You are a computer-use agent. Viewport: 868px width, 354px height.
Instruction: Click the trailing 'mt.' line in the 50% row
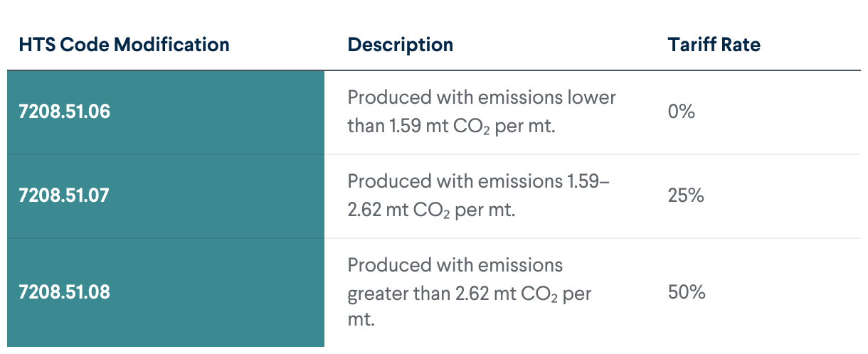361,319
